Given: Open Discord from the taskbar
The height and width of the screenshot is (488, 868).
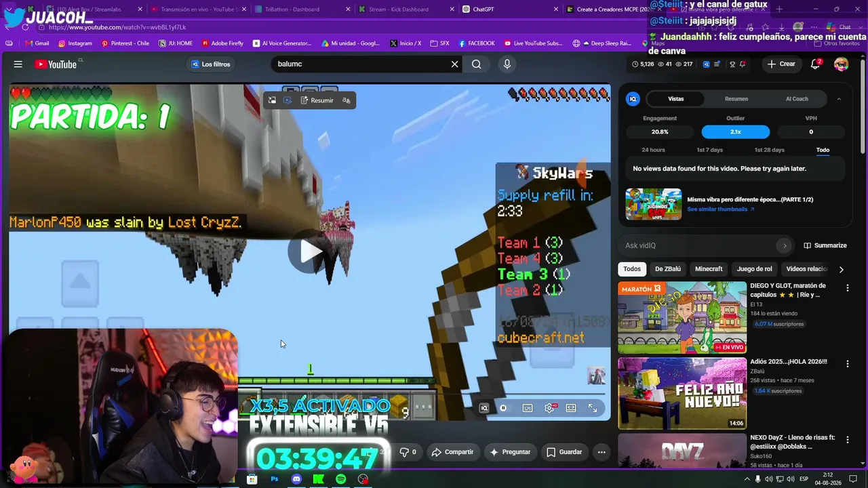Looking at the screenshot, I should click(296, 479).
